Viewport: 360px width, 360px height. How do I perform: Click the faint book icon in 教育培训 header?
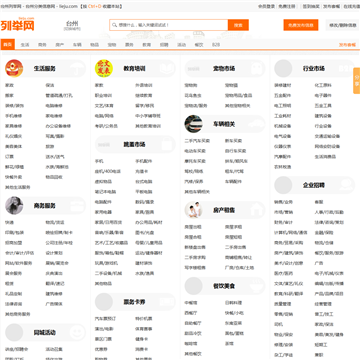coord(166,68)
